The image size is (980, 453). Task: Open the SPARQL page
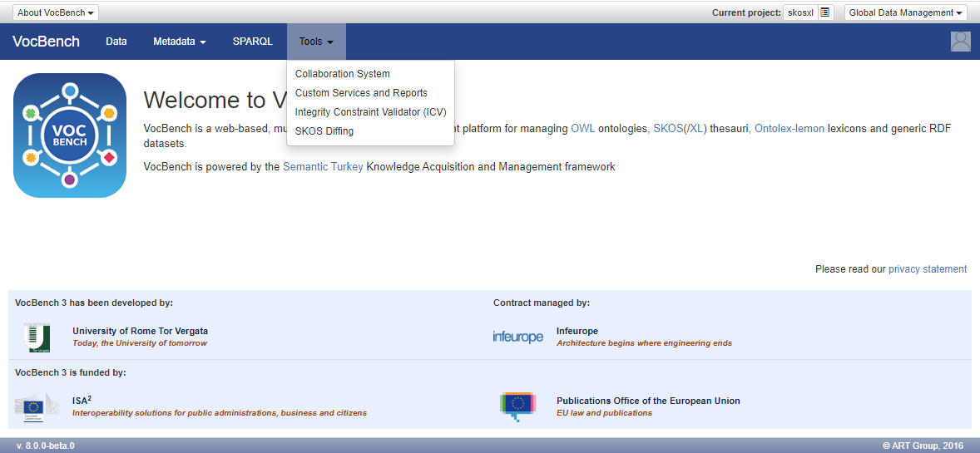point(253,42)
